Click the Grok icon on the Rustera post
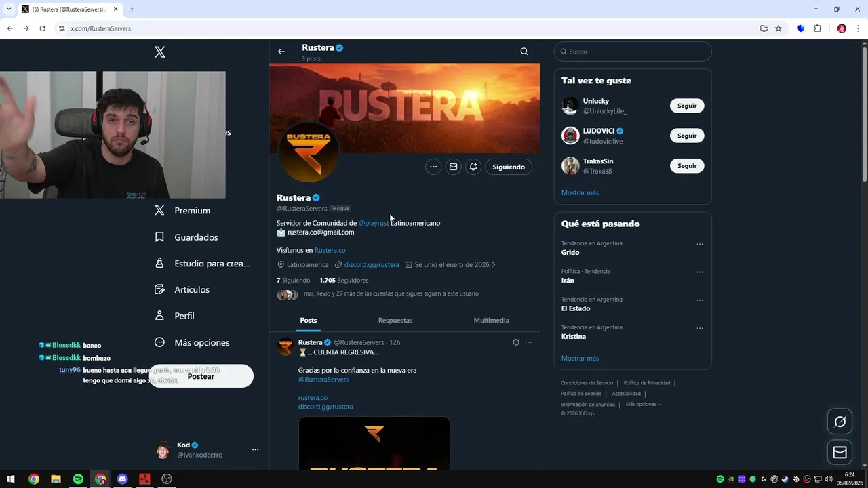This screenshot has height=488, width=868. tap(515, 342)
